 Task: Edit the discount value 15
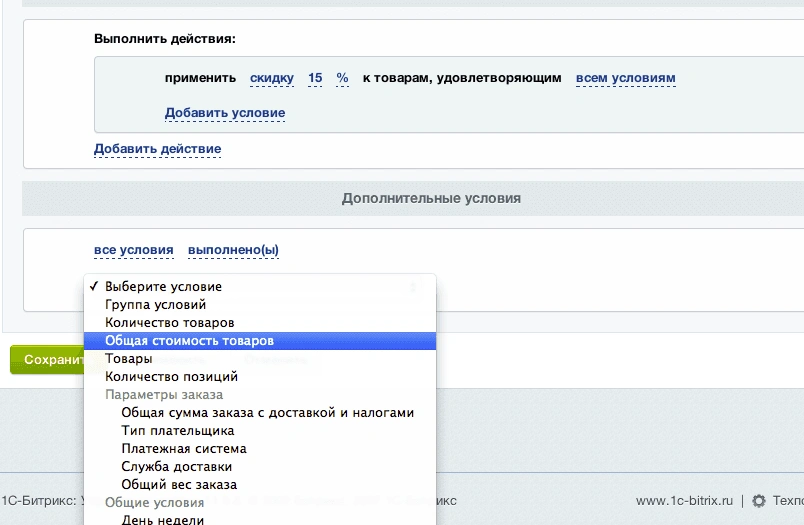tap(315, 78)
